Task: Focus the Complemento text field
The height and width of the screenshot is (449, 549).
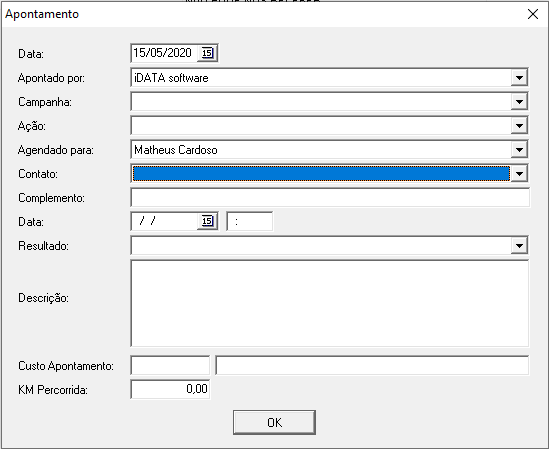Action: (330, 198)
